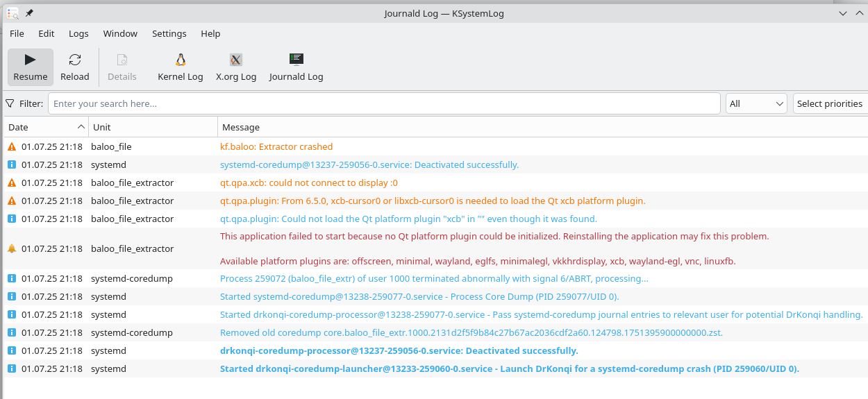Open the File menu
Screen dimensions: 868x399
[x=17, y=33]
